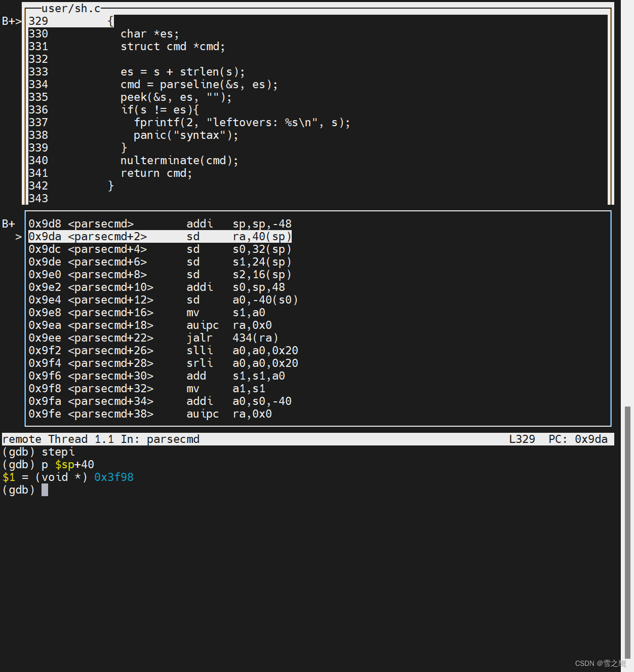Select the 'struct cmd *cmd;' line
The width and height of the screenshot is (634, 672).
click(173, 47)
